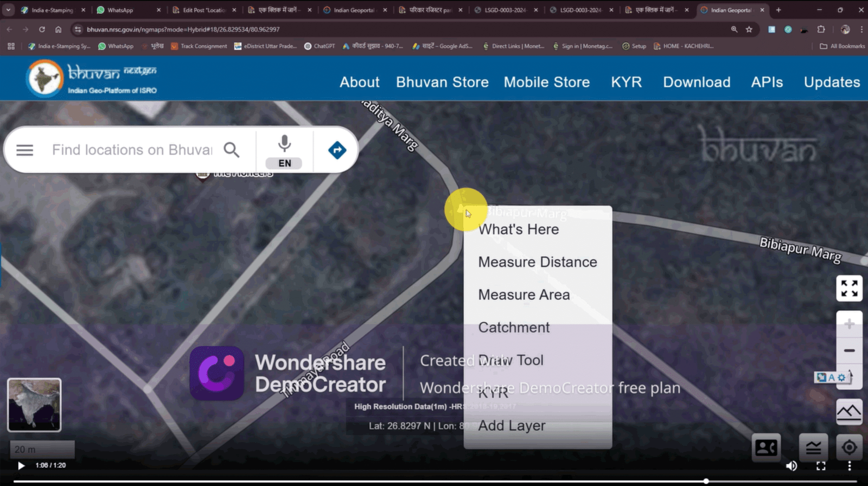Switch to the India e-Stamping tab
Image resolution: width=868 pixels, height=486 pixels.
[53, 10]
